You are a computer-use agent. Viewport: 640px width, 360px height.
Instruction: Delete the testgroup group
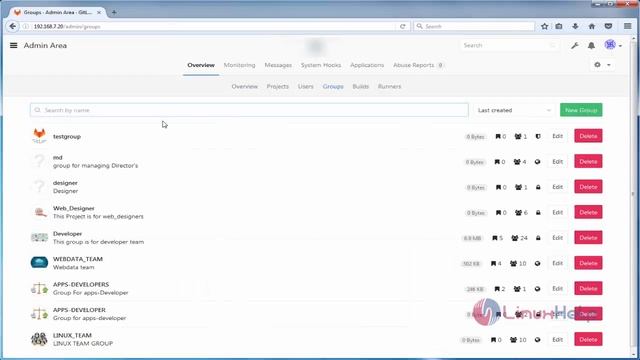[x=588, y=136]
